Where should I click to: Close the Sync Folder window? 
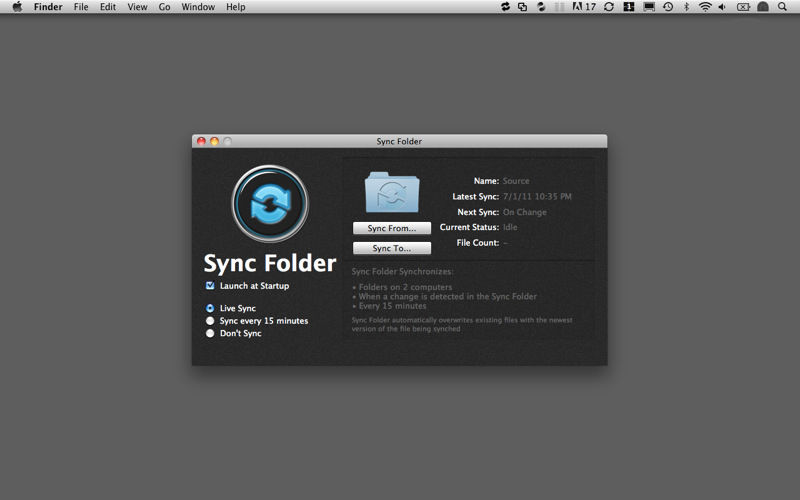(201, 141)
